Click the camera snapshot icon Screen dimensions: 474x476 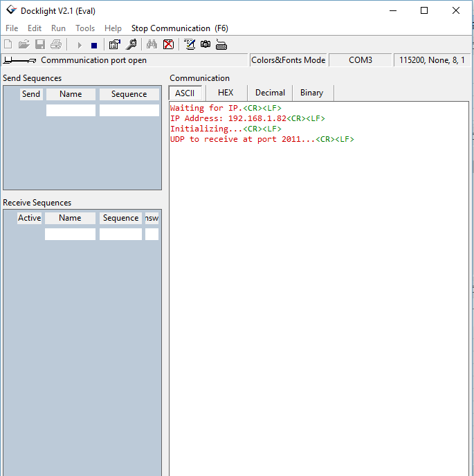(x=206, y=44)
